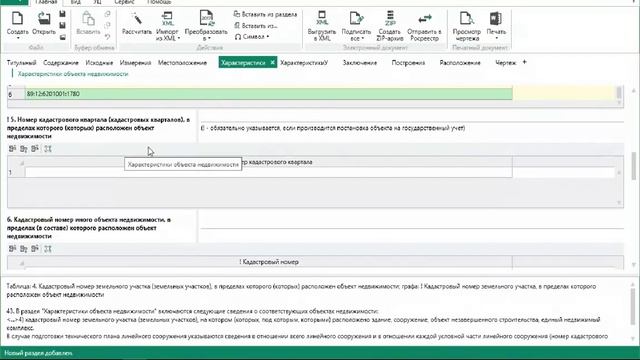Click the undo arrow in Буфер обмена group
This screenshot has height=360, width=640.
click(x=107, y=37)
